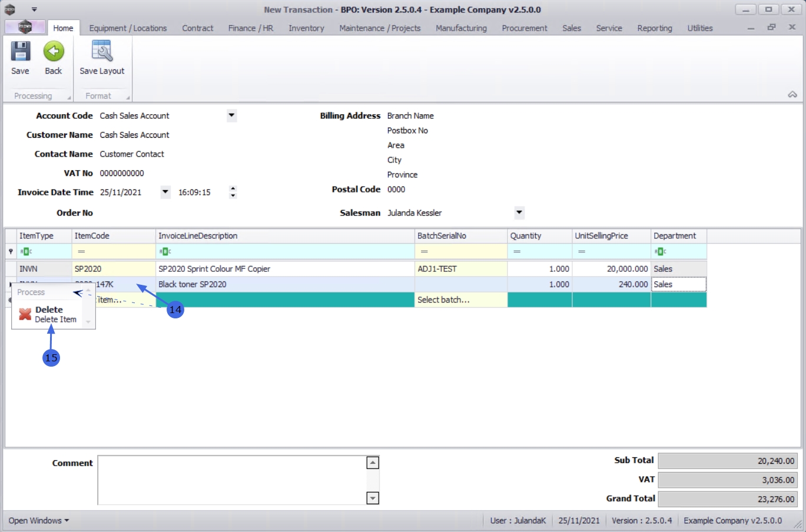
Task: Select the Black toner SP2020 description cell
Action: (285, 284)
